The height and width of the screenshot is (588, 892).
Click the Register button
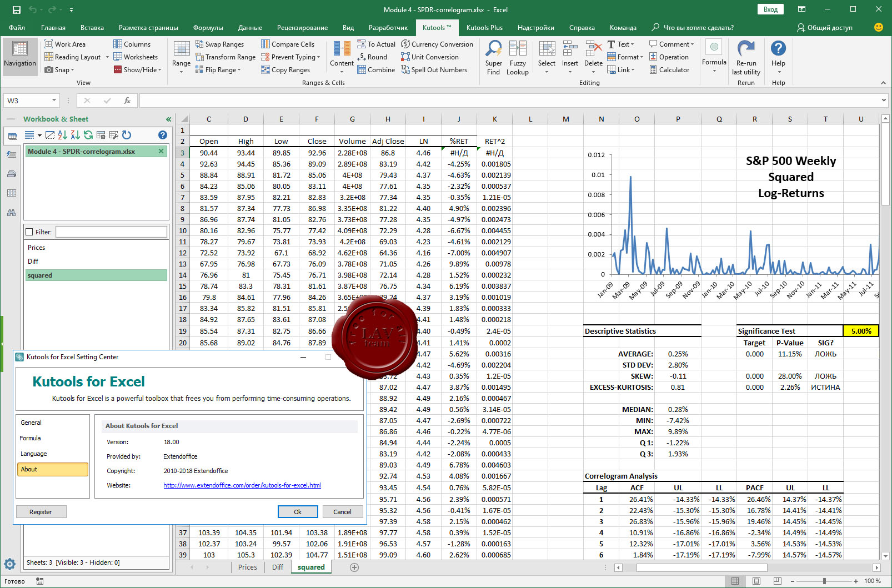(41, 512)
